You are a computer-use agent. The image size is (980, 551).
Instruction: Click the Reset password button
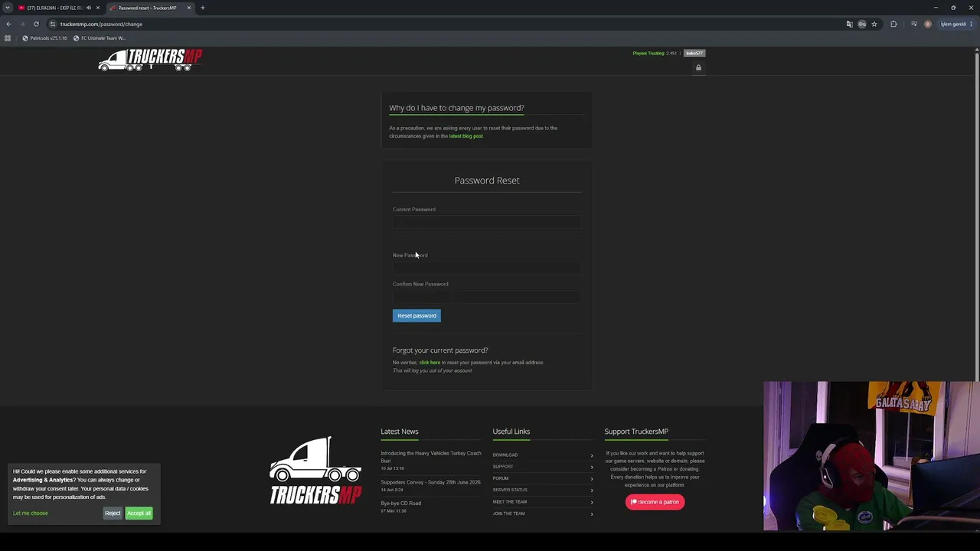click(416, 315)
